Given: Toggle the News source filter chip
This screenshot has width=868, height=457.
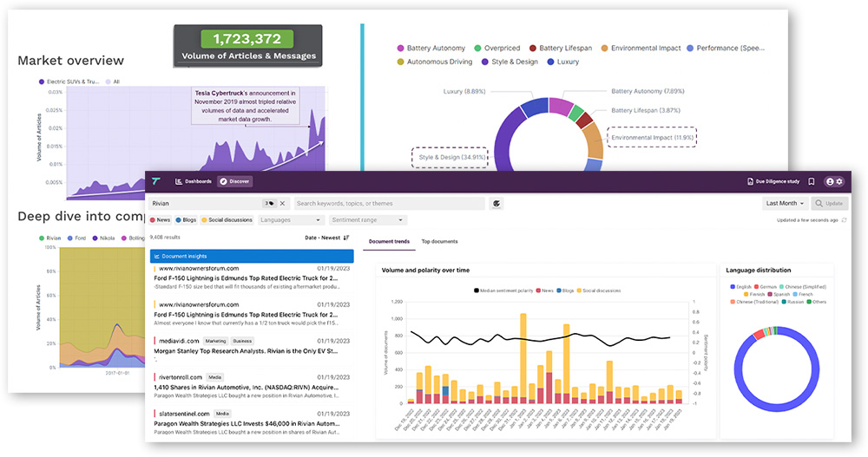Looking at the screenshot, I should click(160, 219).
